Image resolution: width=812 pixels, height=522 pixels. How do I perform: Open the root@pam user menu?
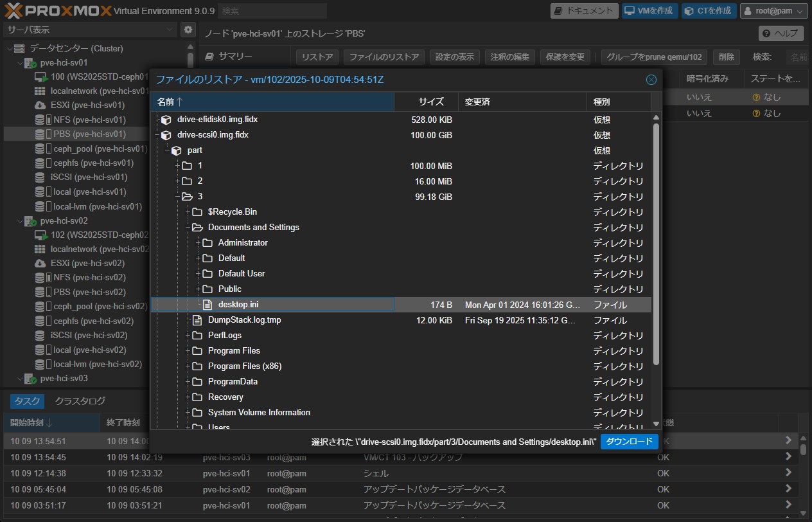pyautogui.click(x=773, y=11)
